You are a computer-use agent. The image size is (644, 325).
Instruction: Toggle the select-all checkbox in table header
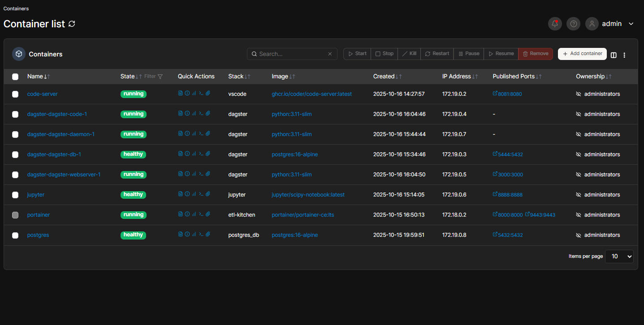[15, 77]
